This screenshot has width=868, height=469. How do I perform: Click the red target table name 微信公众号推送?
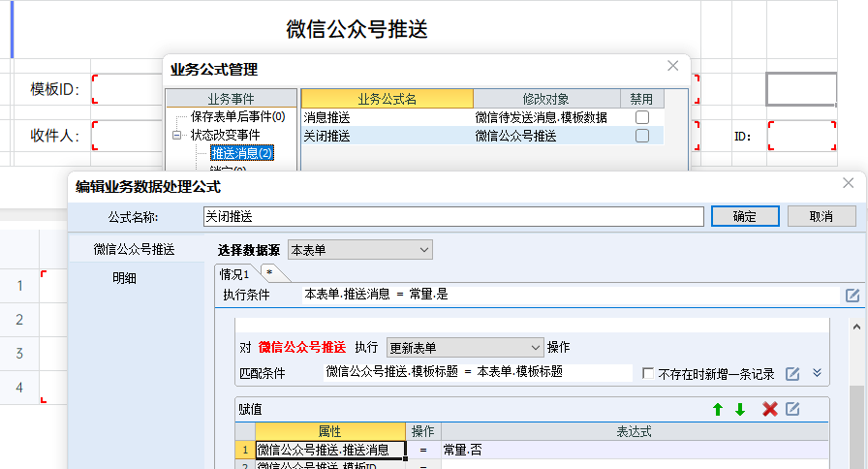302,347
